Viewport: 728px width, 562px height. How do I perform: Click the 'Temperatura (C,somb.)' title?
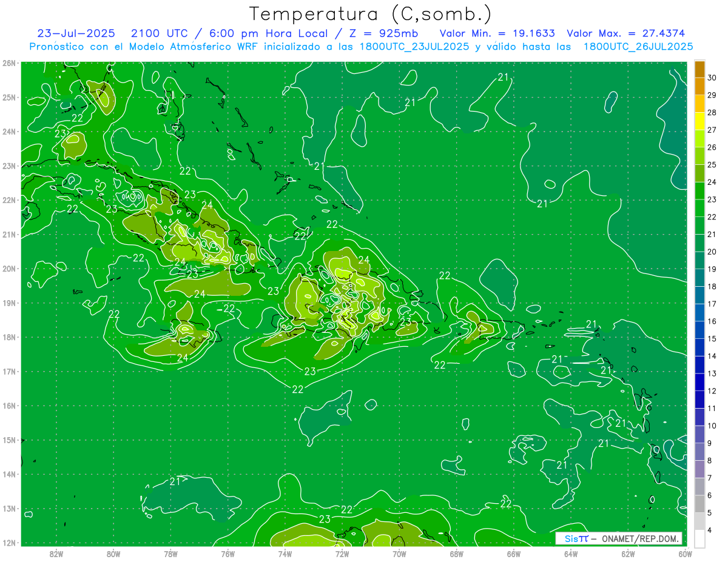click(x=370, y=15)
